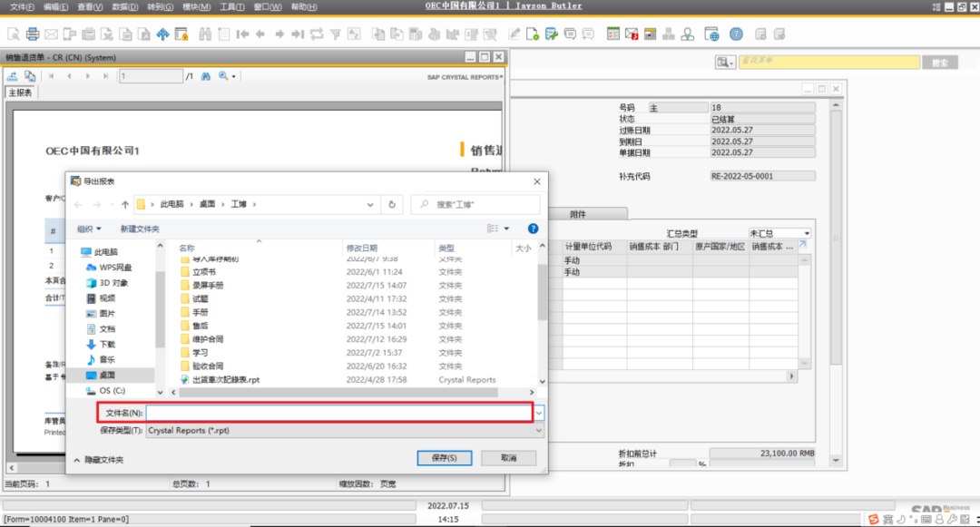Screen dimensions: 980x527
Task: Click the Sort A-Z icon
Action: [x=354, y=34]
